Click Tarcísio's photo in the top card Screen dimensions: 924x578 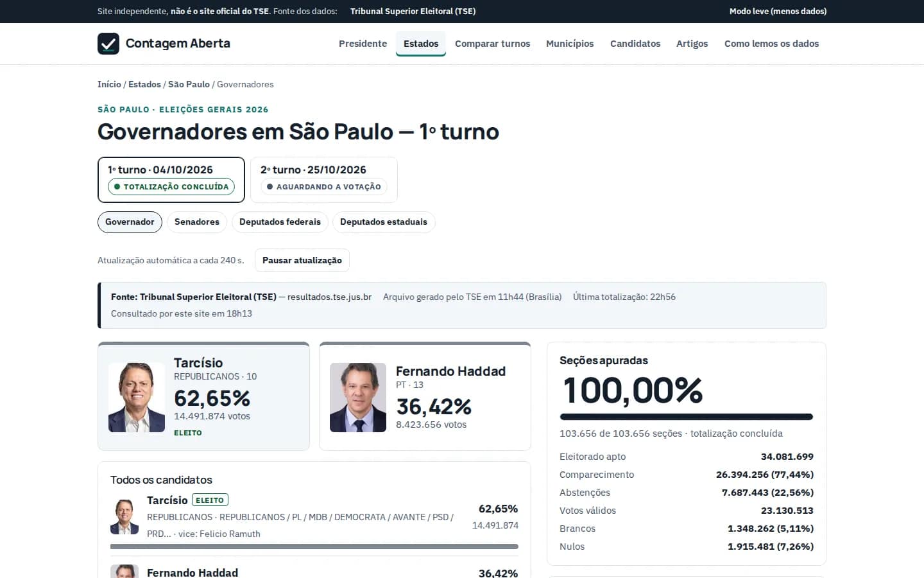(137, 398)
